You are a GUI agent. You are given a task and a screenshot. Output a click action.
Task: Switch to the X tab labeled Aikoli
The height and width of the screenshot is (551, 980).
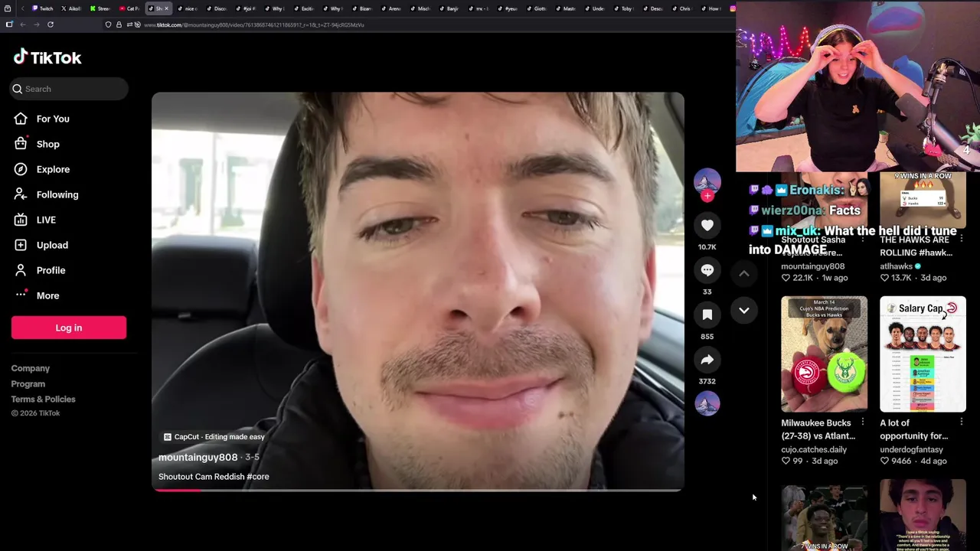70,8
